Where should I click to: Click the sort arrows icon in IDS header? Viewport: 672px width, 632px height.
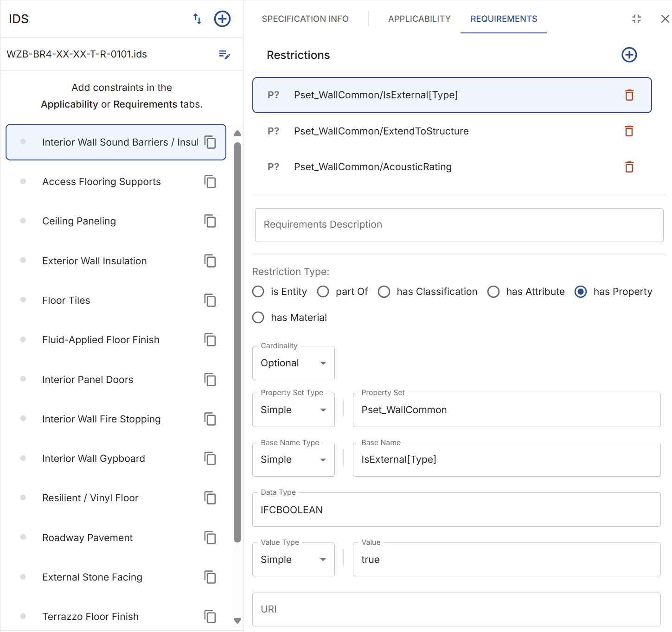197,19
